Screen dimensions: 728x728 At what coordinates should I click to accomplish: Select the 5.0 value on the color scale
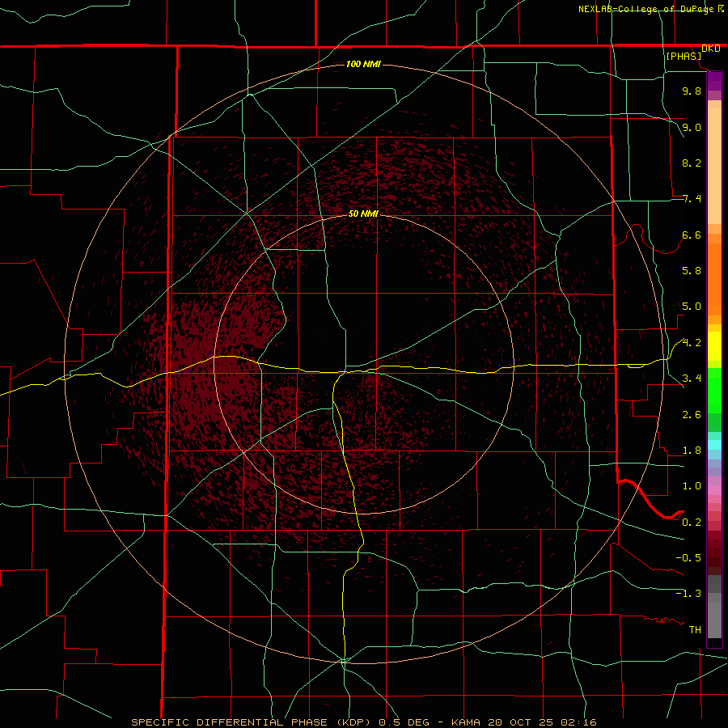coord(692,307)
